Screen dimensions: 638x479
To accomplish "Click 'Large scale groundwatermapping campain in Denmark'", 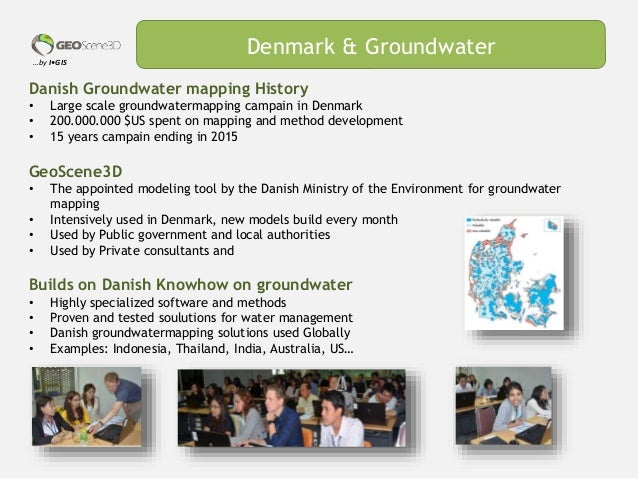I will (206, 105).
